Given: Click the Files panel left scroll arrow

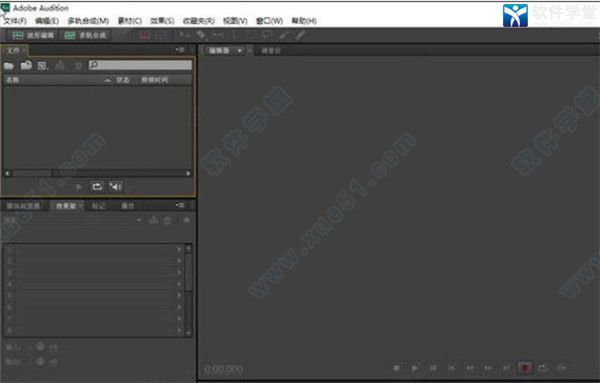Looking at the screenshot, I should point(7,173).
